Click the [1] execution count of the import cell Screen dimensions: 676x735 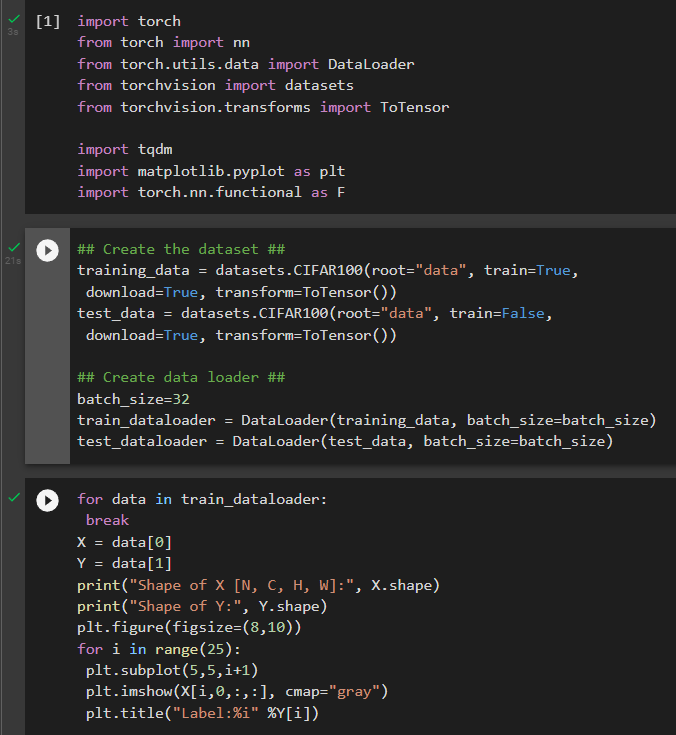coord(48,22)
